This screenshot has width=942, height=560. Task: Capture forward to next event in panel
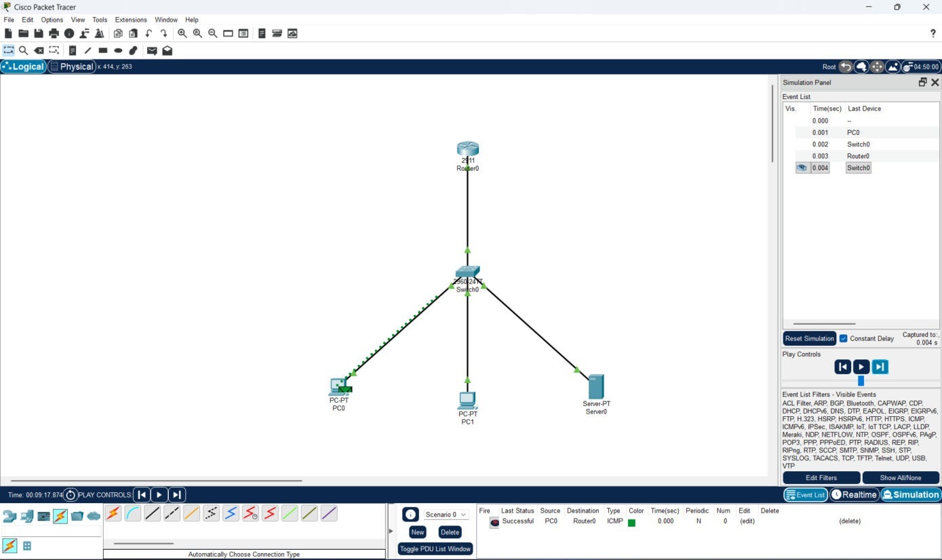tap(880, 367)
